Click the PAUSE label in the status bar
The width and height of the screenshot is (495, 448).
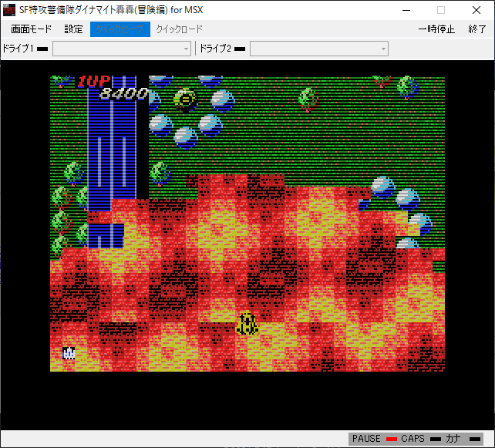coord(366,439)
